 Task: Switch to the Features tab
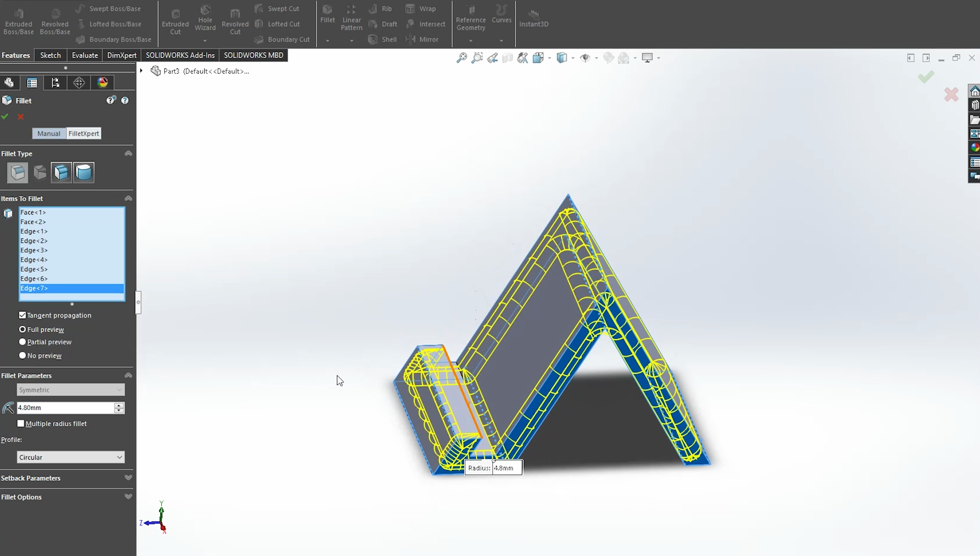(x=16, y=55)
